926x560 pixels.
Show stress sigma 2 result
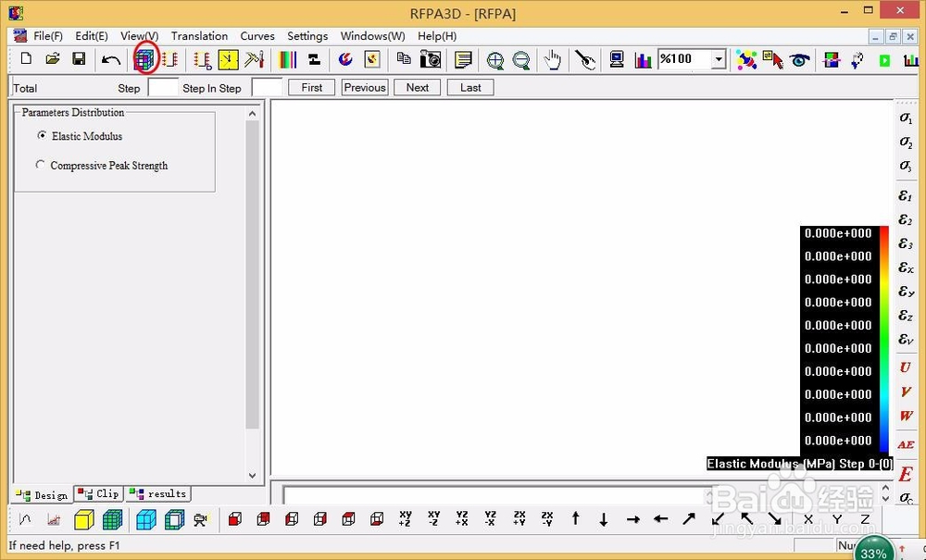[x=906, y=143]
